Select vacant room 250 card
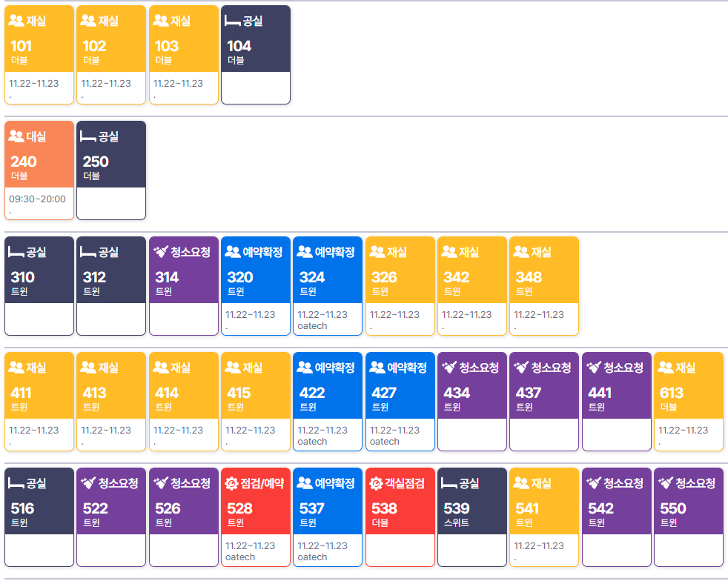This screenshot has width=728, height=581. [111, 162]
